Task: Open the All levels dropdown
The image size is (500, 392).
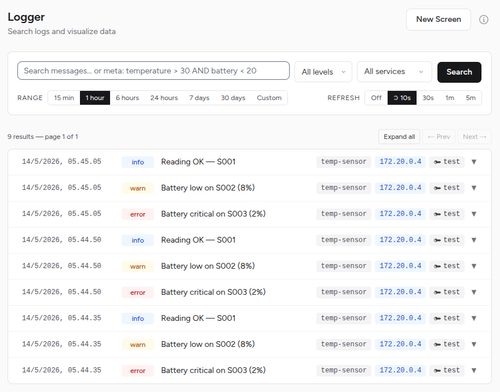Action: (x=323, y=72)
